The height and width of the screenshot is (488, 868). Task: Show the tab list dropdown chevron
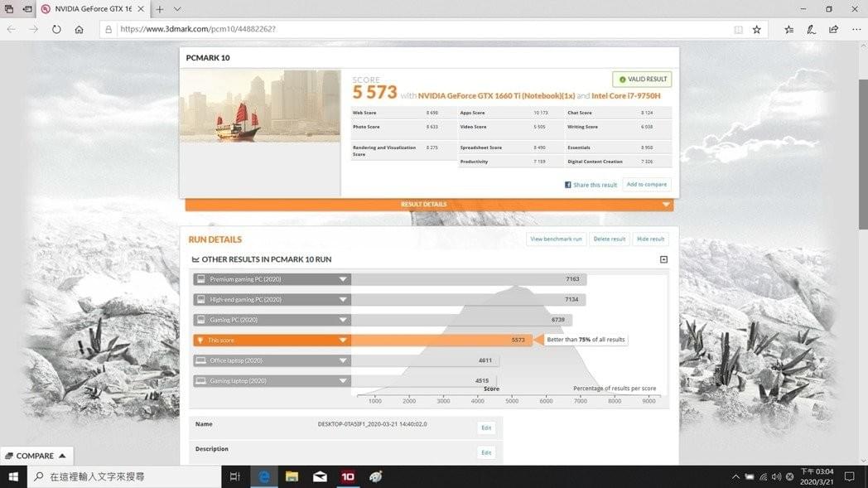pyautogui.click(x=177, y=9)
